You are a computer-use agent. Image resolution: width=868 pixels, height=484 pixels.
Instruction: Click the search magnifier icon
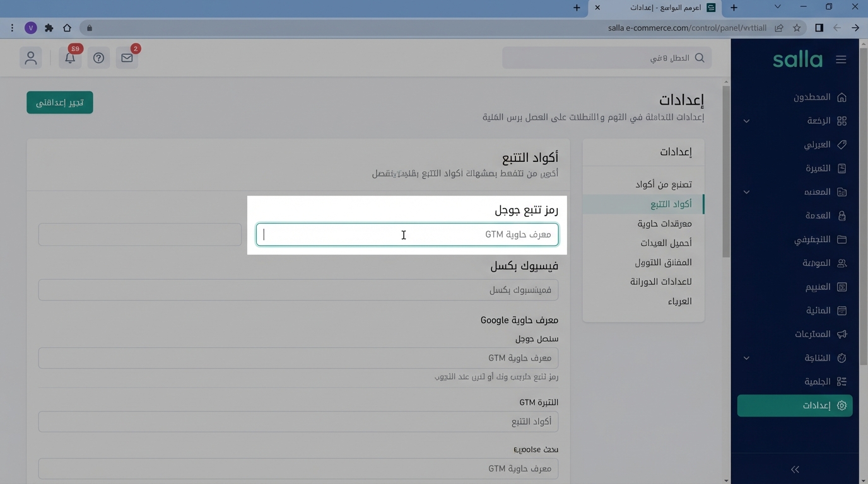click(x=699, y=57)
